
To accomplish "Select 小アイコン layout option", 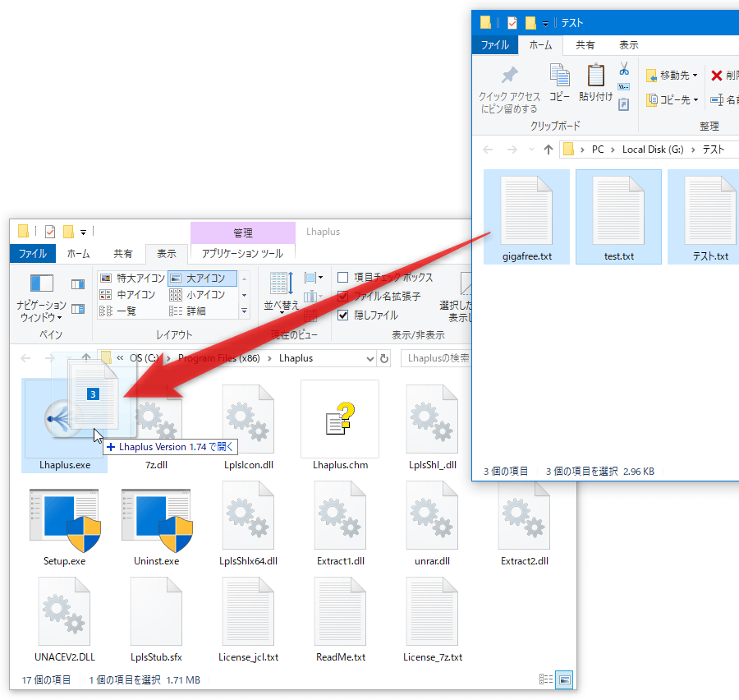I will coord(197,295).
